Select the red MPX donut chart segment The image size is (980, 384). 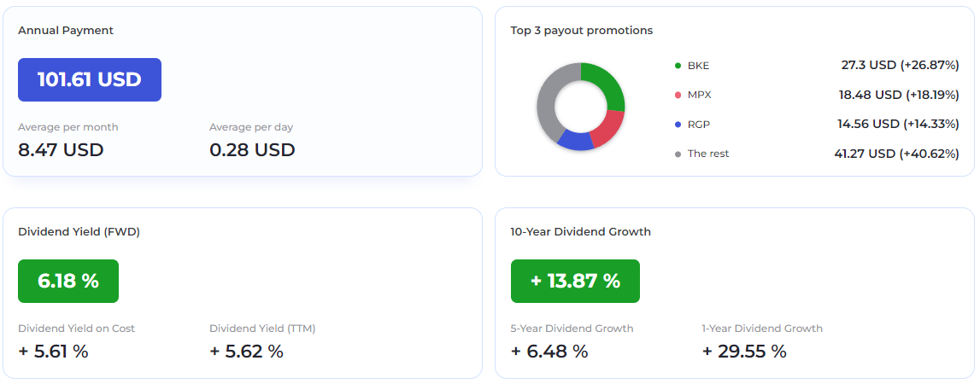tap(608, 127)
